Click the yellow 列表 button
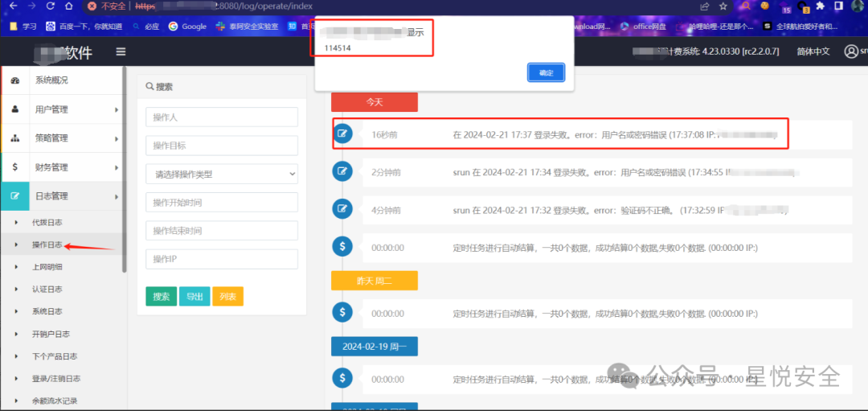 227,296
